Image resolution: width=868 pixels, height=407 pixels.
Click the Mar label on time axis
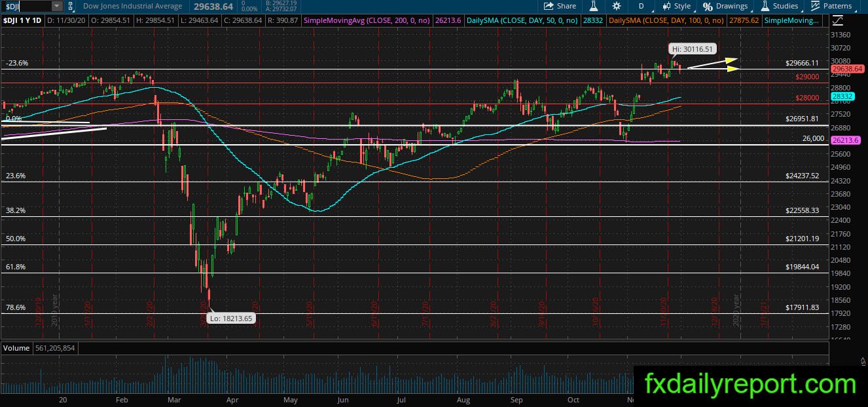[174, 399]
